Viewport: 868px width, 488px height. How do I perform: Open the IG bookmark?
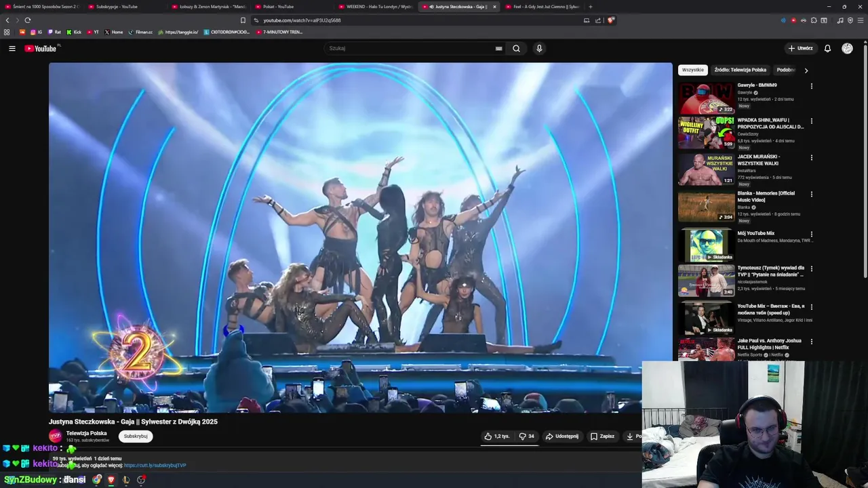[36, 32]
